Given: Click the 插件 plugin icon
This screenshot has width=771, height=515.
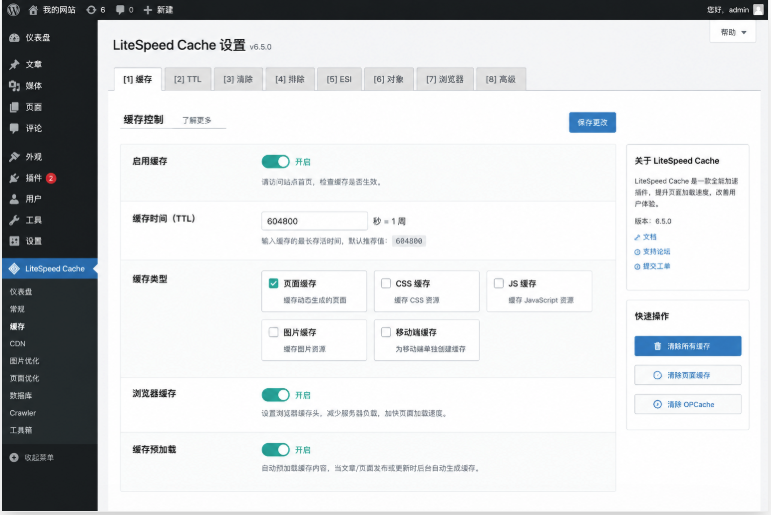Looking at the screenshot, I should [x=14, y=178].
